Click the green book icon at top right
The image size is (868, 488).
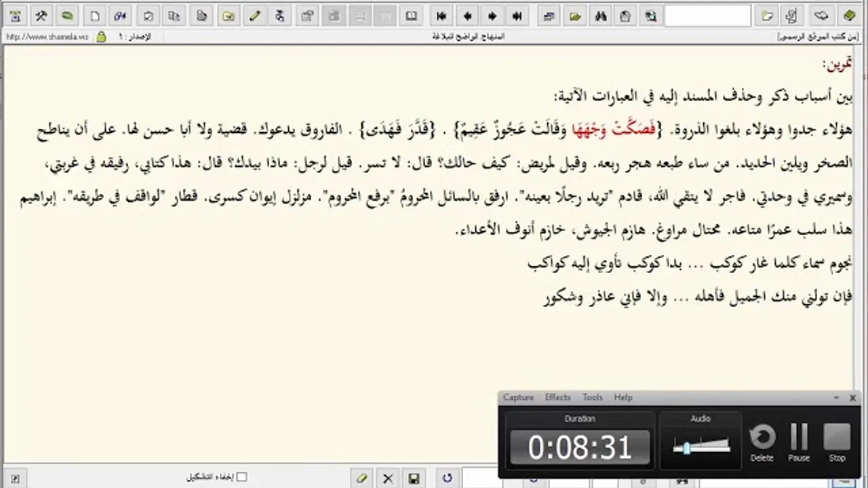[848, 16]
